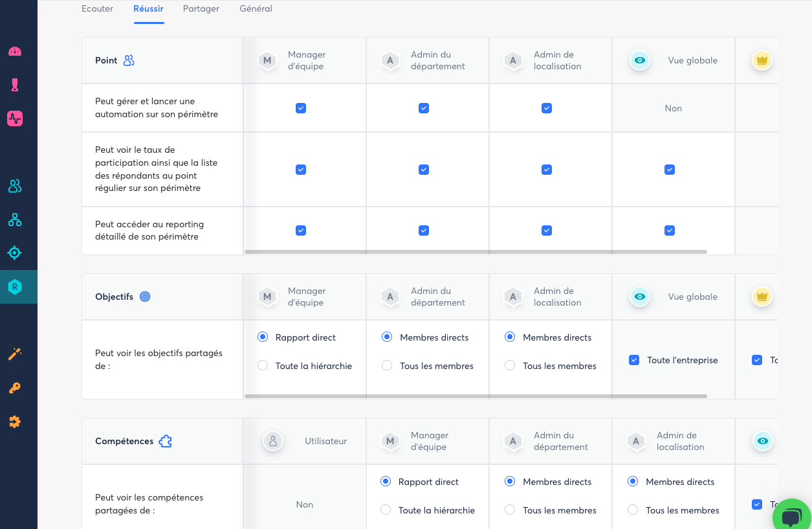812x529 pixels.
Task: Click the pink pulse activity icon
Action: tap(15, 118)
